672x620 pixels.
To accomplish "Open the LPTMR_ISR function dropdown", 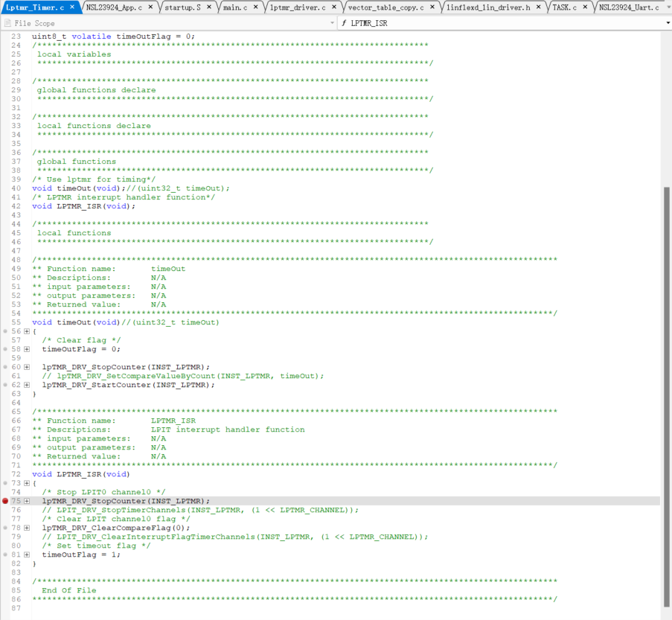I will (668, 23).
